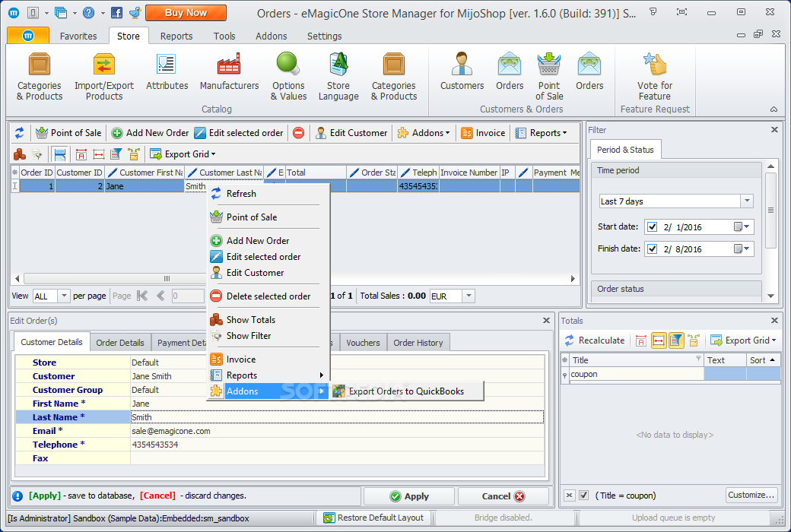Image resolution: width=791 pixels, height=532 pixels.
Task: Click the info icon beside Apply hint
Action: tap(17, 496)
